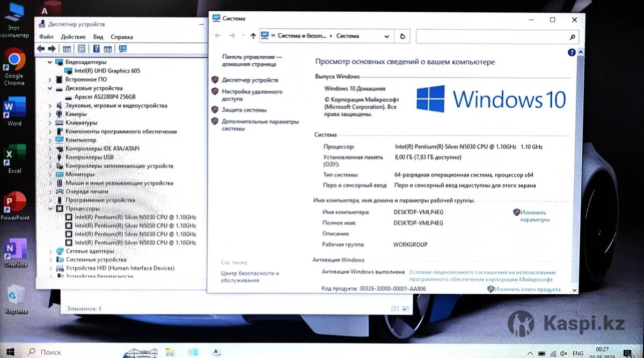The width and height of the screenshot is (644, 358).
Task: Open File Explorer from taskbar
Action: (170, 353)
